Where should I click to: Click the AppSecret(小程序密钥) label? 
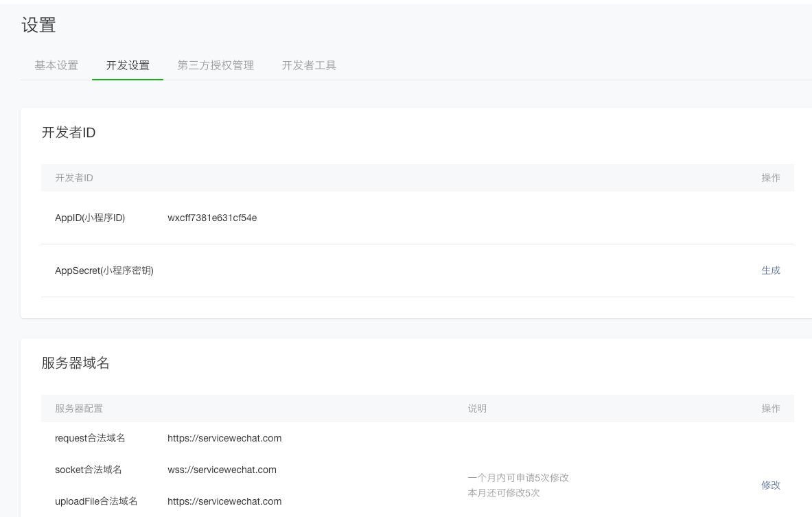(x=104, y=271)
